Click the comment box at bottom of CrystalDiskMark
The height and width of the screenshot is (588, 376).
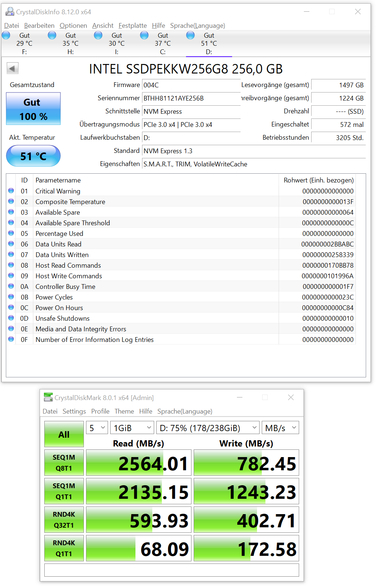pos(172,570)
